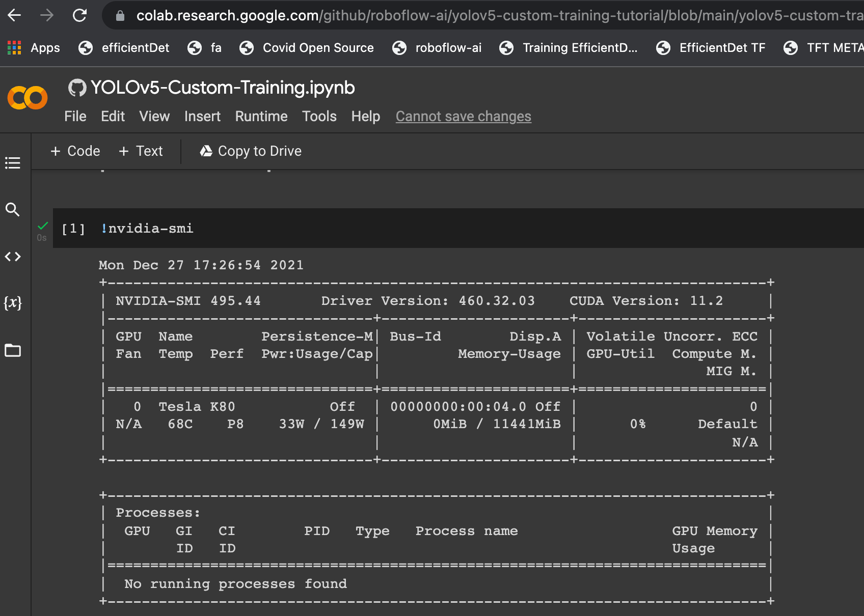This screenshot has height=616, width=864.
Task: Click the 'Processes:' heading in output
Action: 158,513
